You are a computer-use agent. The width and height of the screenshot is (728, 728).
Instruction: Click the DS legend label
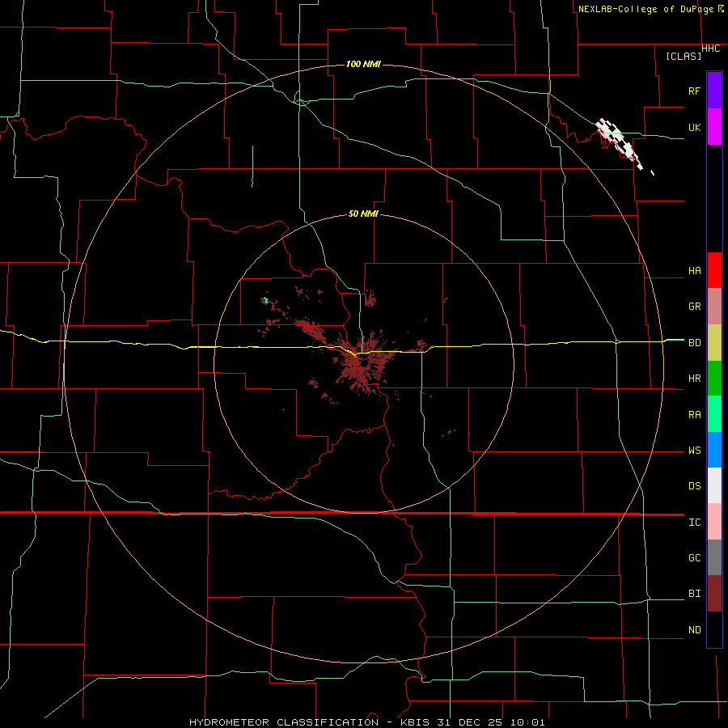tap(694, 486)
